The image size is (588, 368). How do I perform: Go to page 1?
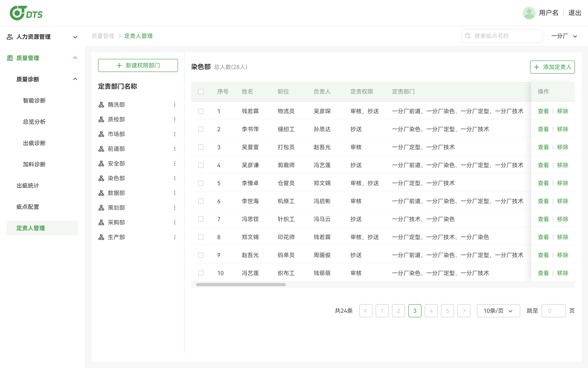point(382,311)
